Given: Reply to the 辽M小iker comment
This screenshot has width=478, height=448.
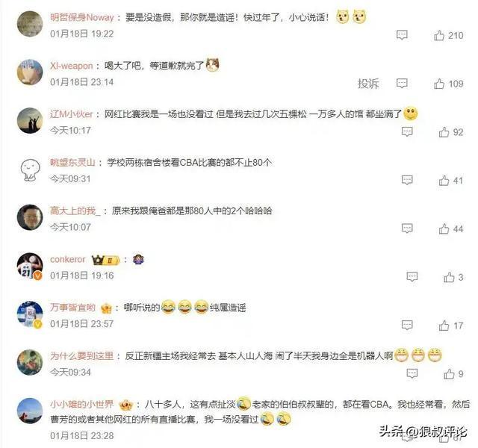Looking at the screenshot, I should [407, 131].
